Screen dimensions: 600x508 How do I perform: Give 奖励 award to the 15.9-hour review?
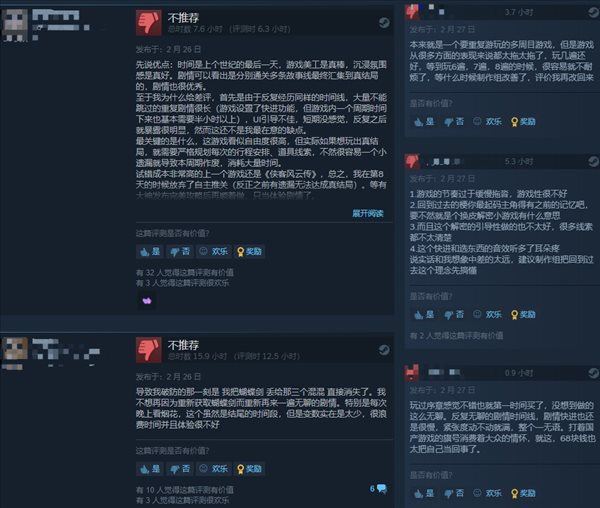pos(249,469)
